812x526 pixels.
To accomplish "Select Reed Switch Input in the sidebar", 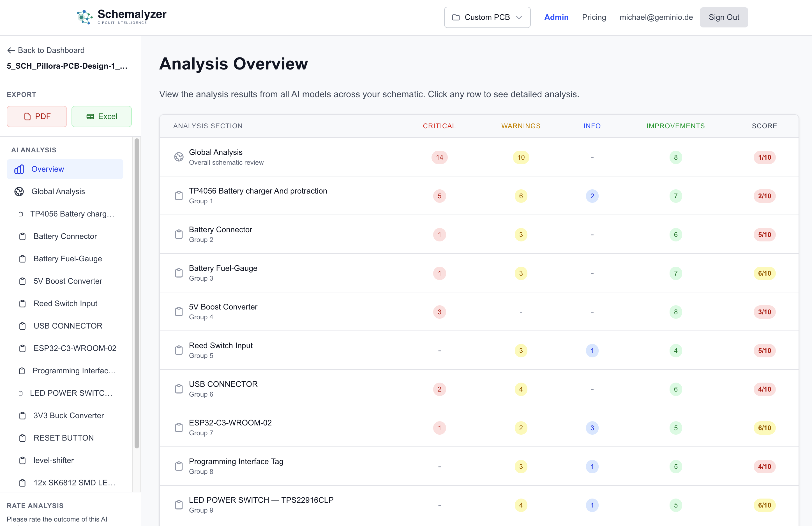I will tap(65, 303).
